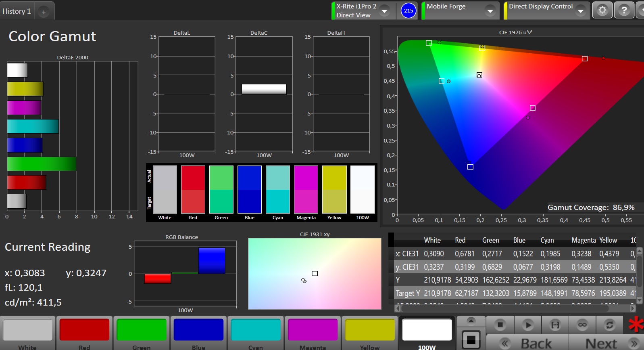Click the cd/m² 411,5 reading

point(33,302)
